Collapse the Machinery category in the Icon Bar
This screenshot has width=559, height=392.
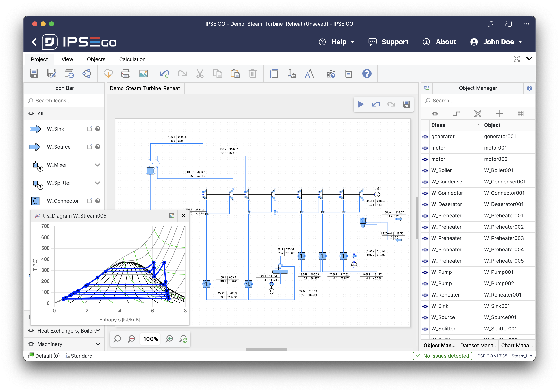98,344
